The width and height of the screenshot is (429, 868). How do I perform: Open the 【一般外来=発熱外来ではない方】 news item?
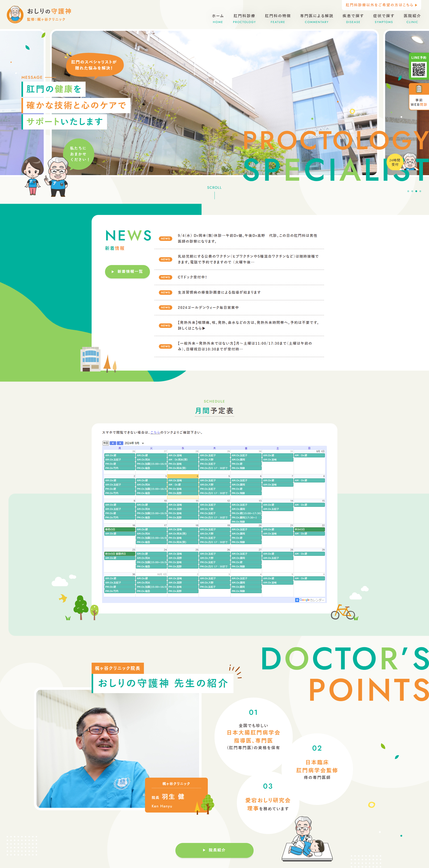239,346
